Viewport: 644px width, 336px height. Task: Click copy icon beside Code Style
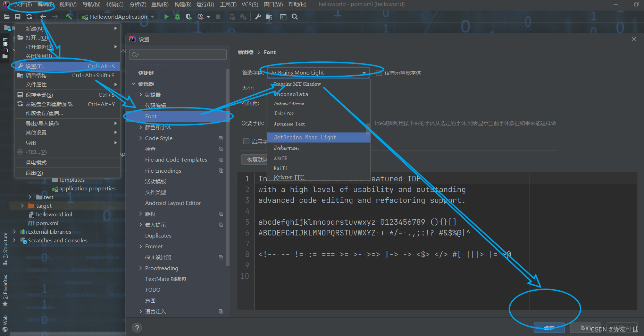click(x=221, y=138)
